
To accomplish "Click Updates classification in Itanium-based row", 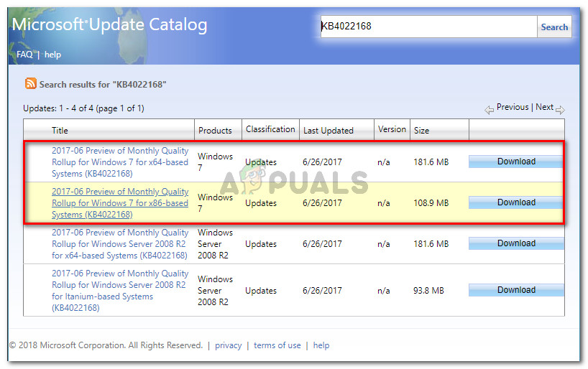I will click(x=261, y=290).
